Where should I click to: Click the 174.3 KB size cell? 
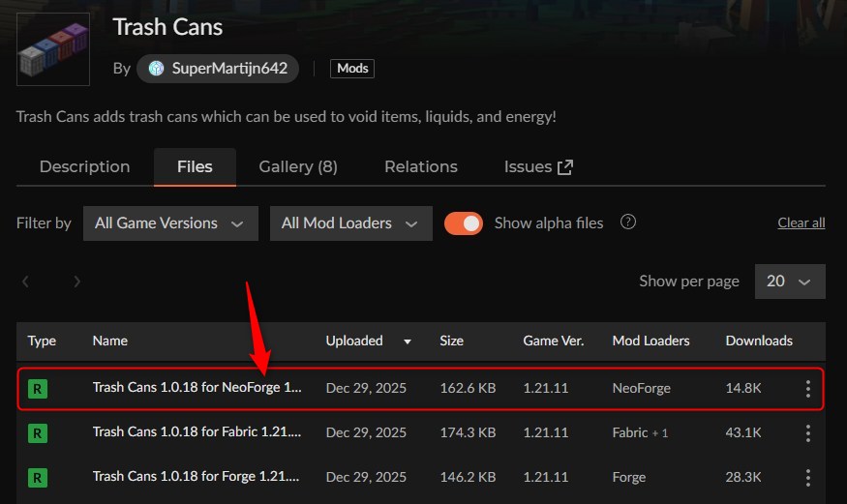click(468, 432)
